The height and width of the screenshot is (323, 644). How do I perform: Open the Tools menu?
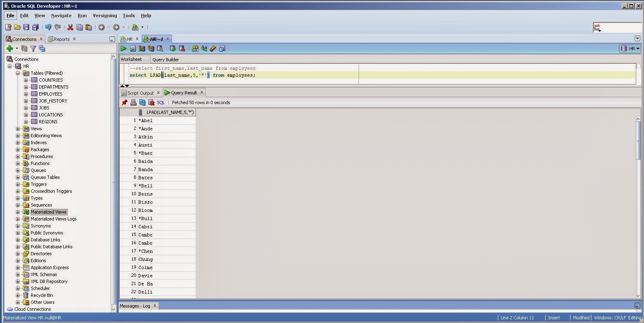click(129, 16)
